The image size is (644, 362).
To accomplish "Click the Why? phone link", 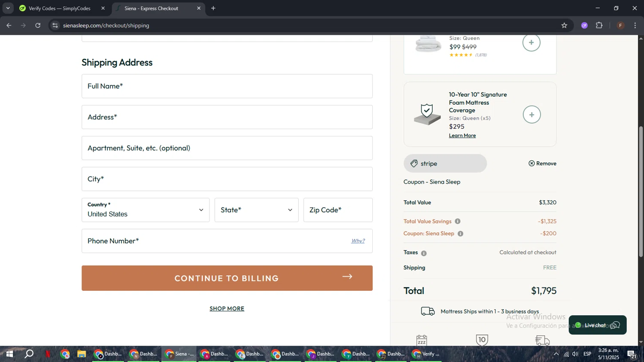I will coord(358,241).
